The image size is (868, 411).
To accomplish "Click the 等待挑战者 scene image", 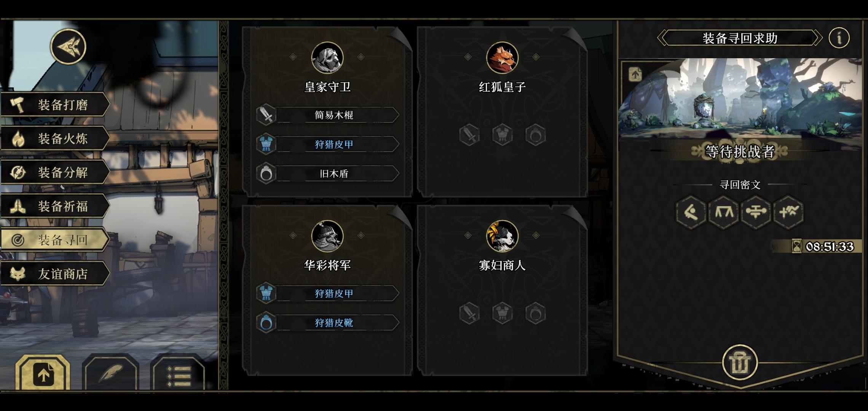I will click(740, 98).
